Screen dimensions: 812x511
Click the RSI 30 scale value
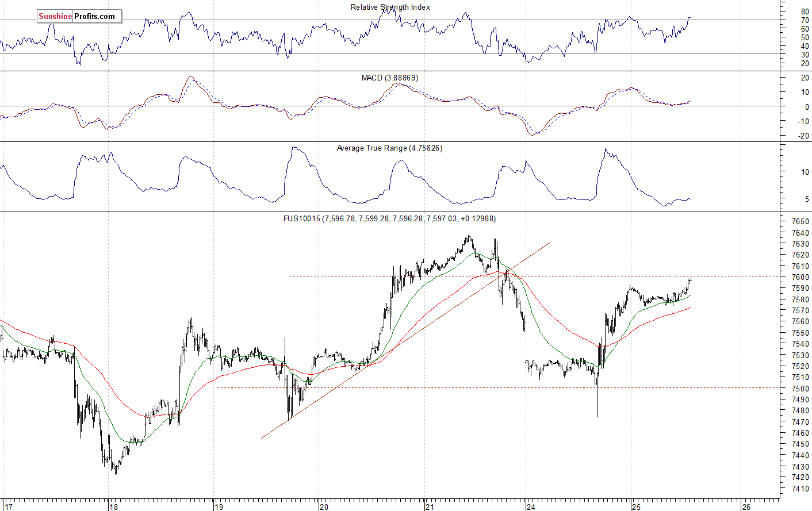point(805,55)
